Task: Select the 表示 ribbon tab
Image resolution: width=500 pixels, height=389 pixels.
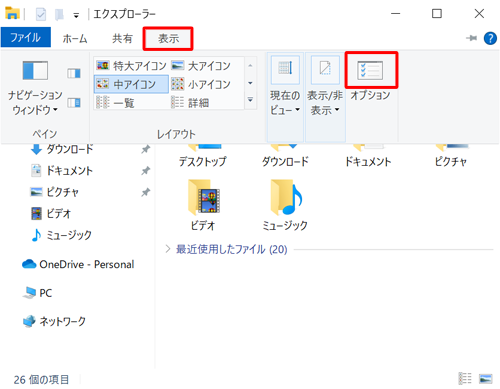Action: coord(168,39)
